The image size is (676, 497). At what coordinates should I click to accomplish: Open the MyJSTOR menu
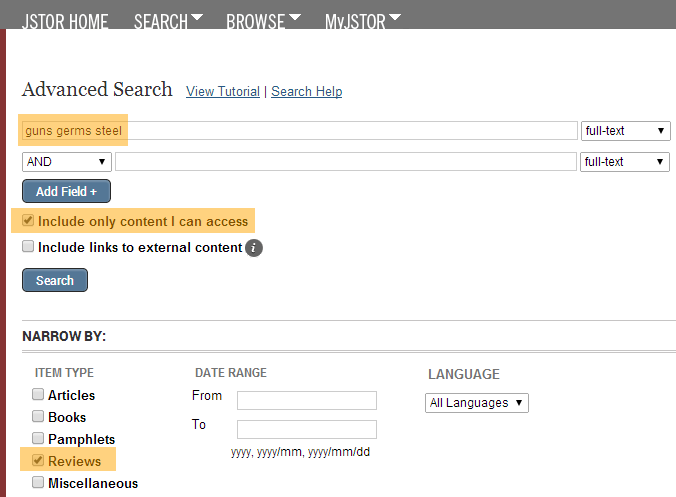pyautogui.click(x=363, y=21)
